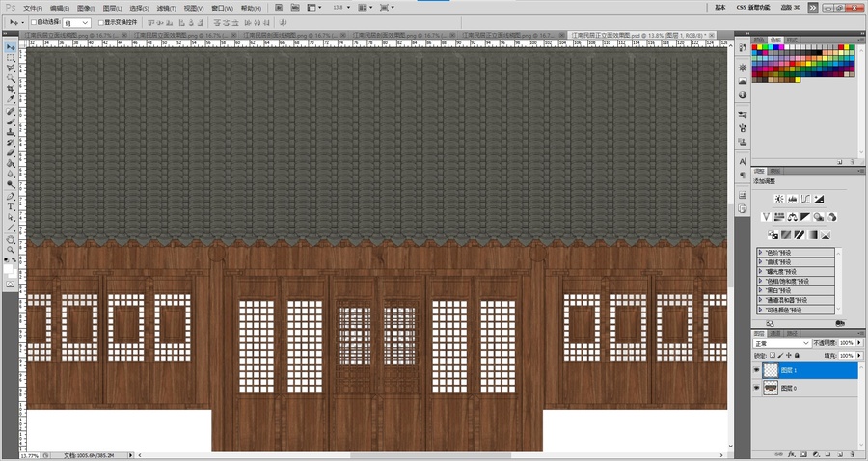
Task: Enable the 显示变换控件 checkbox
Action: click(x=100, y=23)
